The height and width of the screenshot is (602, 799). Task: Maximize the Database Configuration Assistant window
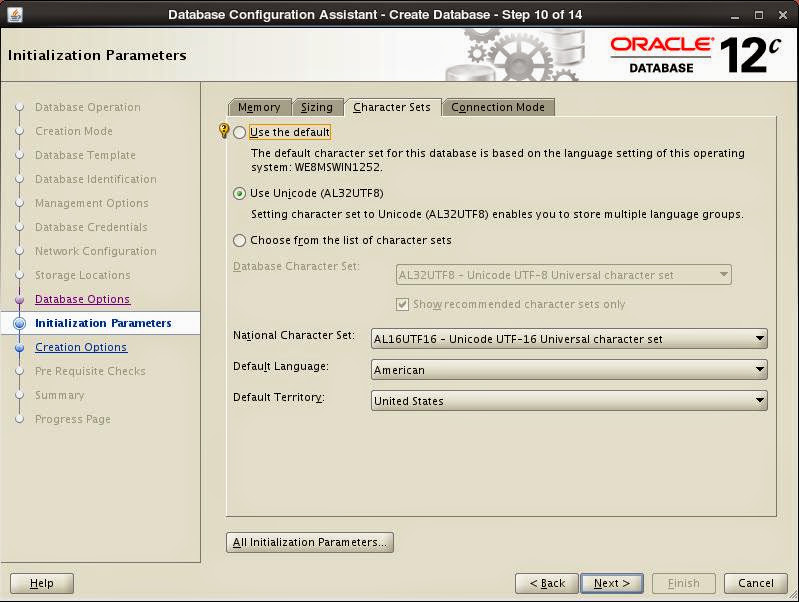759,15
